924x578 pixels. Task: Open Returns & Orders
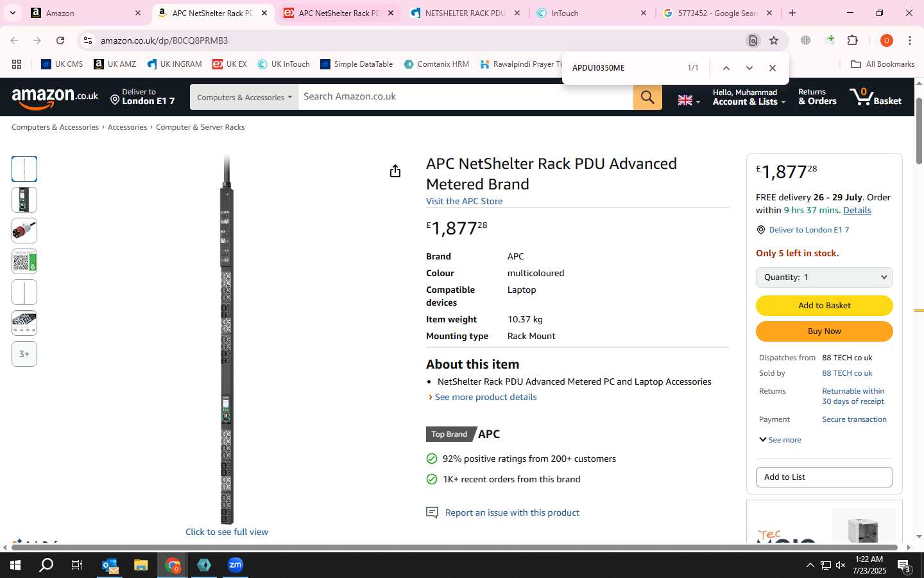tap(817, 97)
